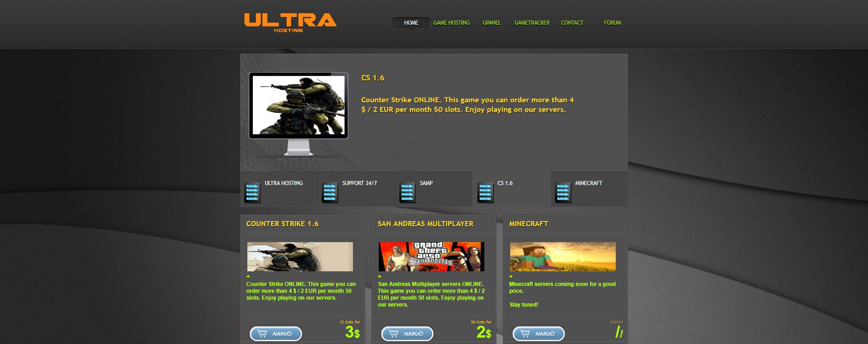Image resolution: width=868 pixels, height=344 pixels.
Task: Open GAMETRACKER in navigation
Action: coord(532,23)
